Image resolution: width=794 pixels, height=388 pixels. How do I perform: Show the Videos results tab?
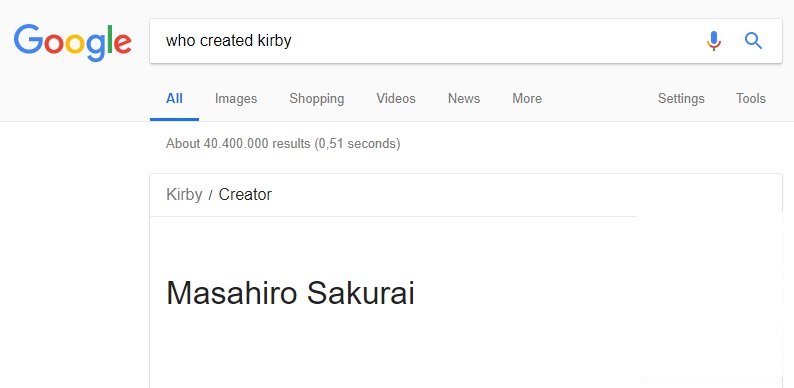click(x=396, y=98)
